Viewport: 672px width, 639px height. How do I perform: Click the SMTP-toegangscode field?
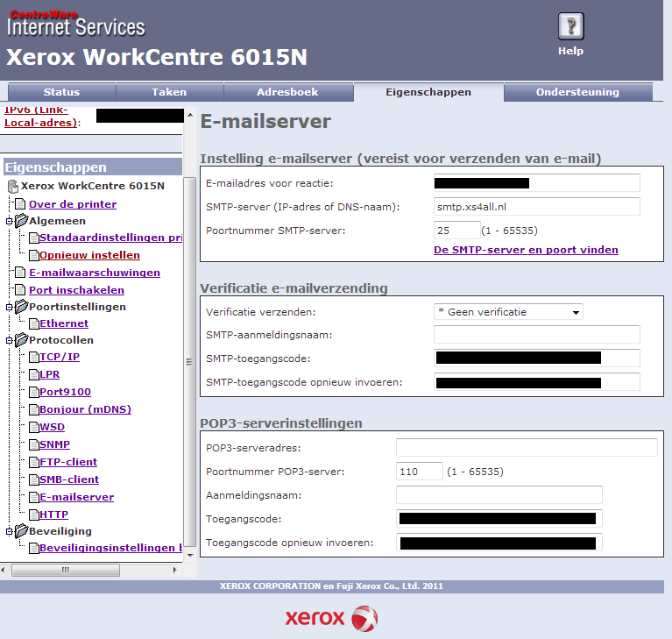click(537, 359)
